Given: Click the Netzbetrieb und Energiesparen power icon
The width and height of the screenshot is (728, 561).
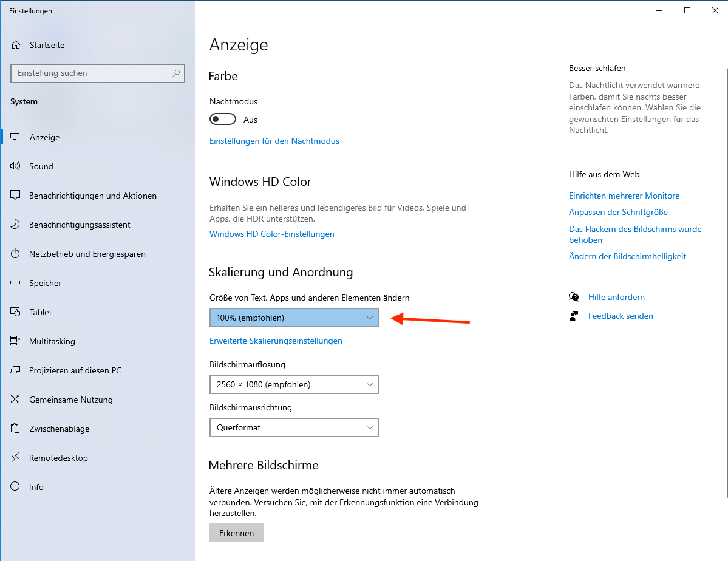Looking at the screenshot, I should 16,254.
